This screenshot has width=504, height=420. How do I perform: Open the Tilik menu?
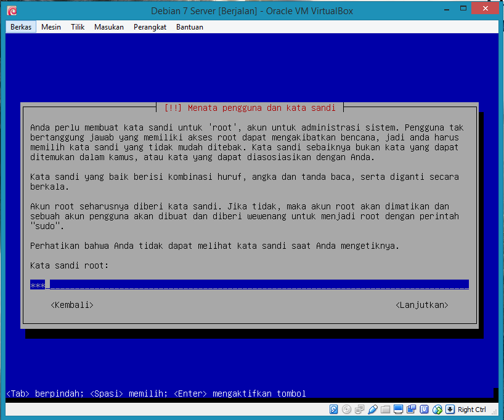[78, 27]
